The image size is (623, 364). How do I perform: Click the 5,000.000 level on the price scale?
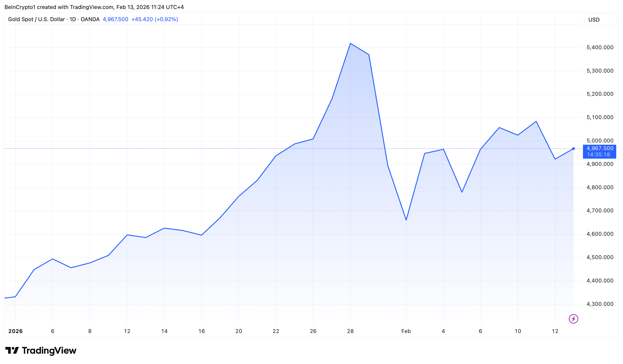click(x=600, y=140)
